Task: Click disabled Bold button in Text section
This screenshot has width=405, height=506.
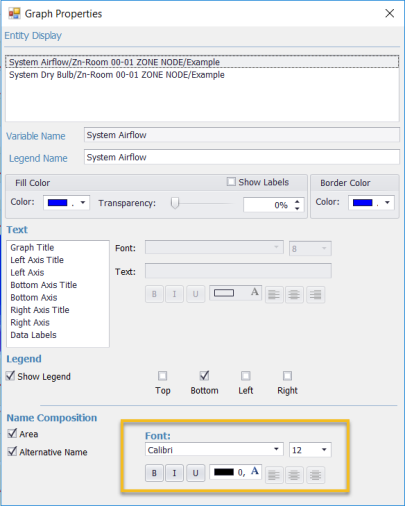Action: [x=154, y=294]
